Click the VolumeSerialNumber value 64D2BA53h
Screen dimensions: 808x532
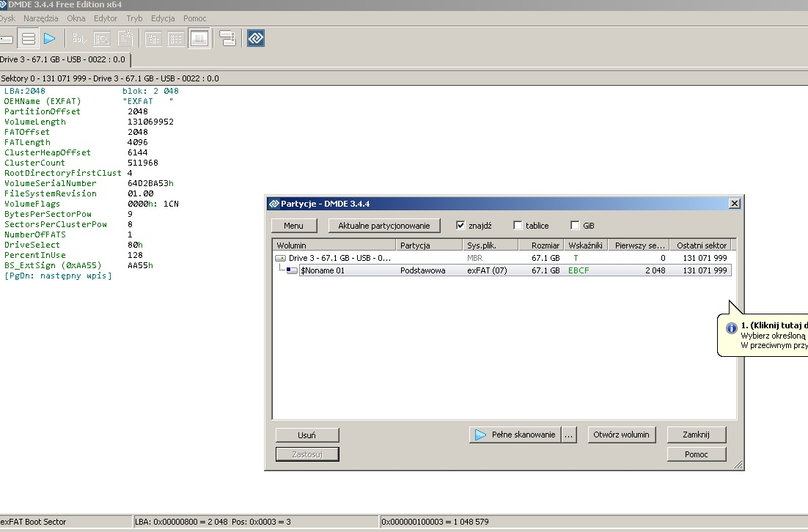[x=150, y=183]
